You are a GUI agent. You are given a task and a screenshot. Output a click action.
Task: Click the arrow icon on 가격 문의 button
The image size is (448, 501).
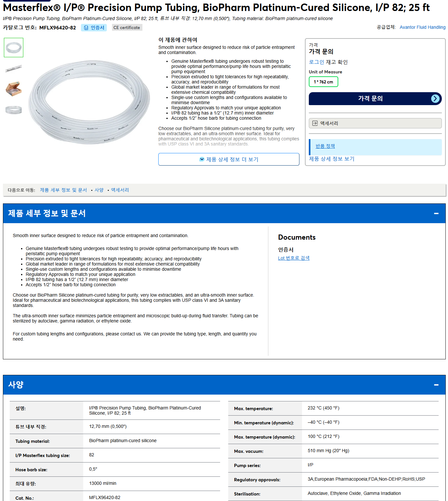pyautogui.click(x=435, y=99)
